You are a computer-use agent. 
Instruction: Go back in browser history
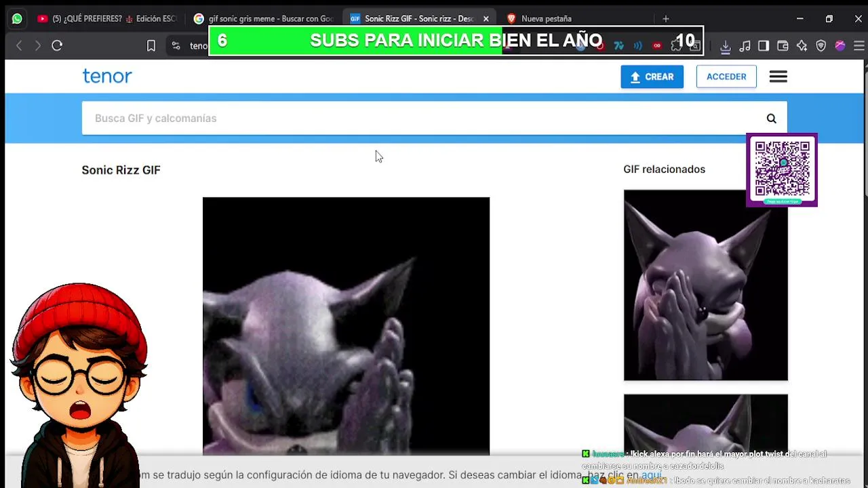[x=19, y=45]
